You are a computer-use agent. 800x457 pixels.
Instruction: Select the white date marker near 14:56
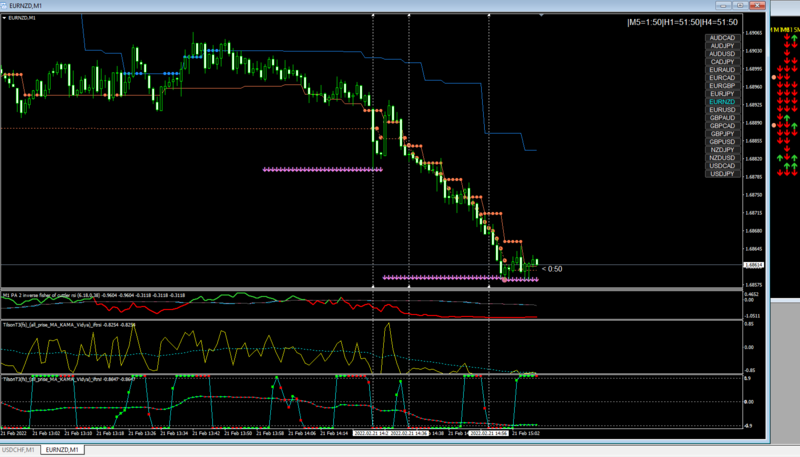tap(489, 434)
